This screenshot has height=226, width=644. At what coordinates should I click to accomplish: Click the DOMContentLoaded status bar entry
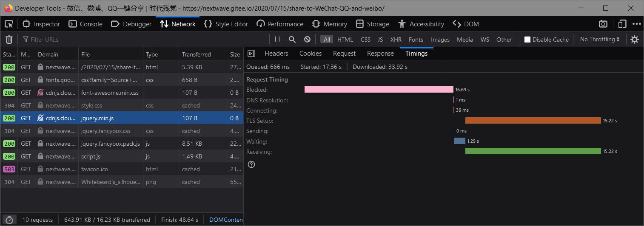226,220
